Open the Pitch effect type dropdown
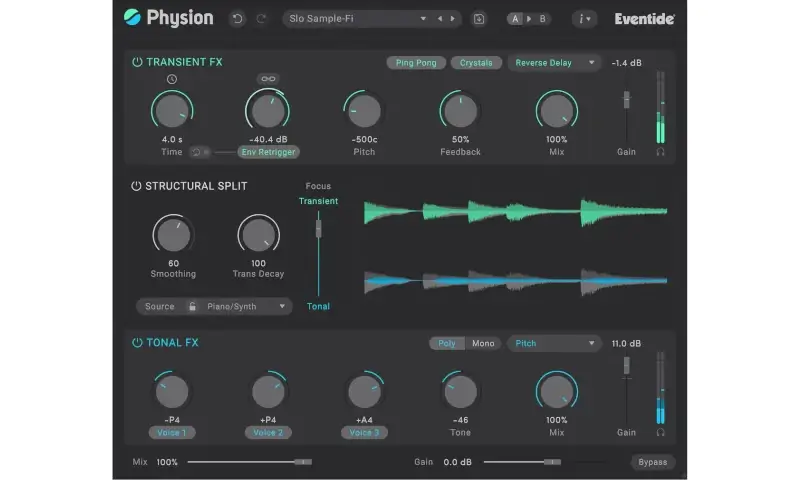The height and width of the screenshot is (480, 800). pos(554,343)
